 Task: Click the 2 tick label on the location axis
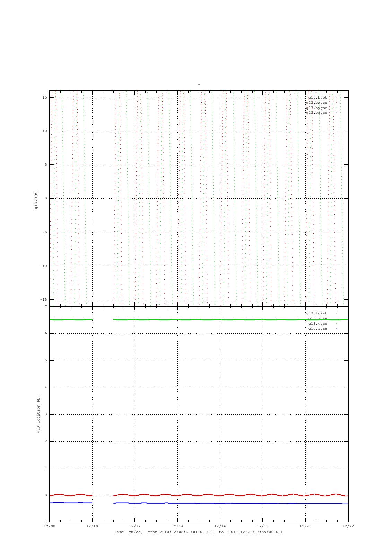46,441
